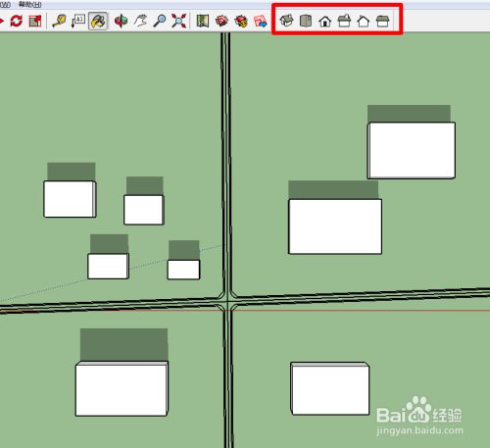
Task: Click the Send to LayOut icon
Action: 261,21
